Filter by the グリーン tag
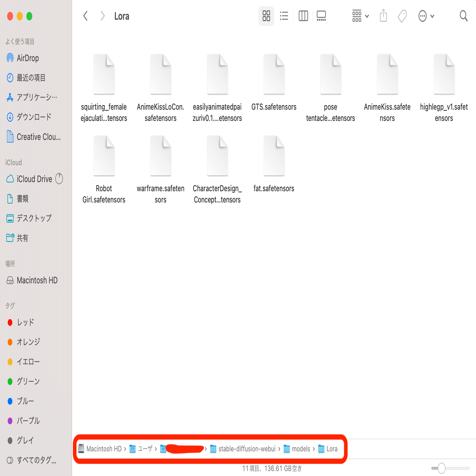Screen dimensions: 476x476 [x=24, y=381]
